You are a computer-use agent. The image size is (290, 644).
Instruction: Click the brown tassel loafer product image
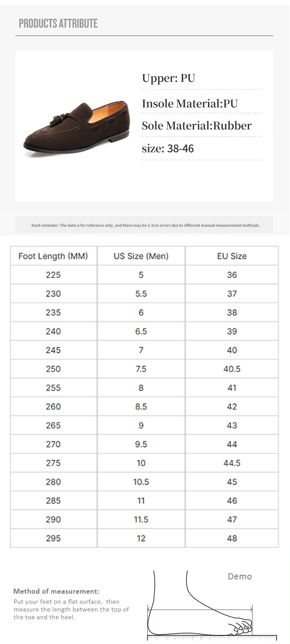tap(77, 129)
